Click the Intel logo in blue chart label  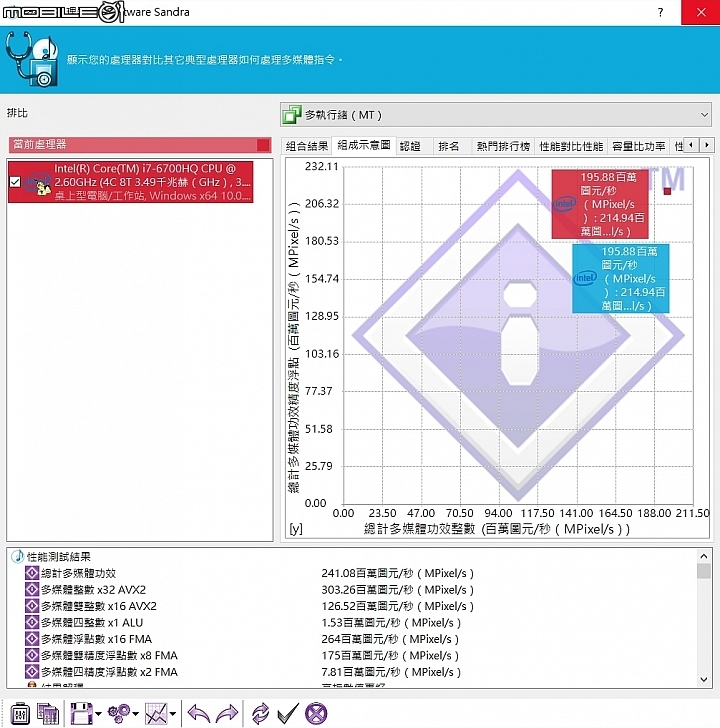tap(585, 278)
